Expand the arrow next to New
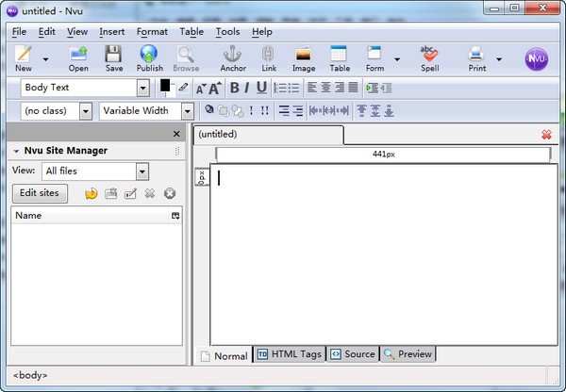 click(x=46, y=58)
